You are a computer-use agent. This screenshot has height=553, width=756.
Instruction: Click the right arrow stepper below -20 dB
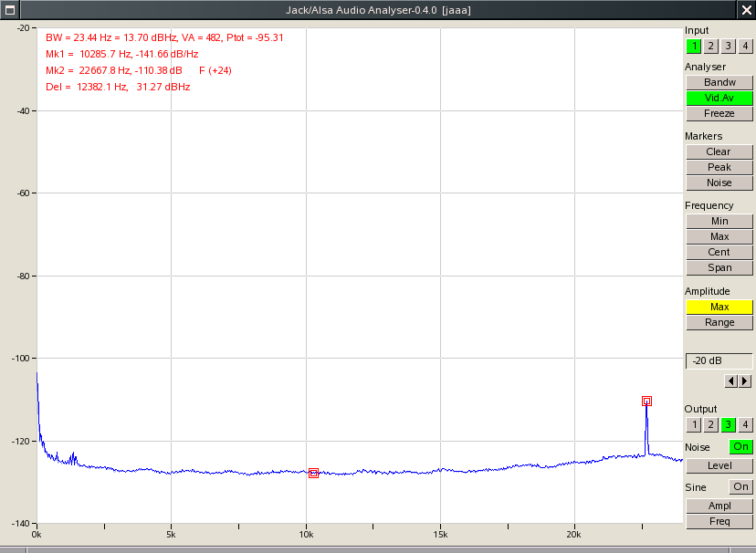click(745, 381)
